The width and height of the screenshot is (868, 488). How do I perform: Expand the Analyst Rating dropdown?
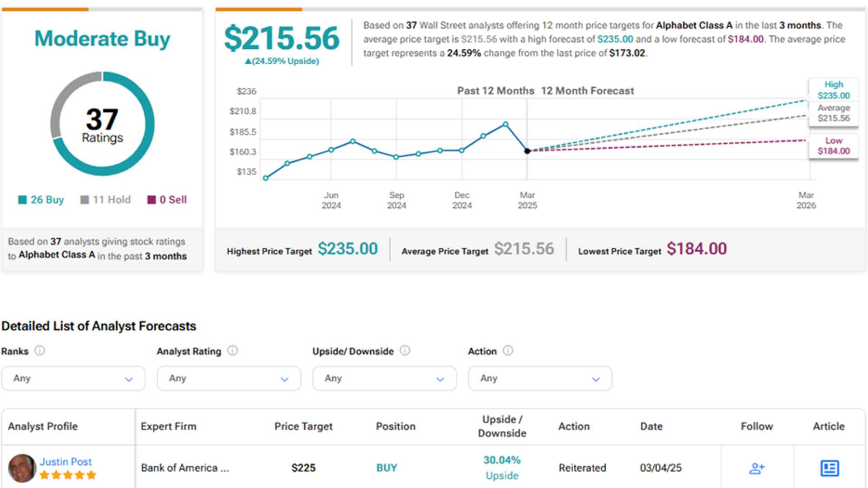pos(229,379)
